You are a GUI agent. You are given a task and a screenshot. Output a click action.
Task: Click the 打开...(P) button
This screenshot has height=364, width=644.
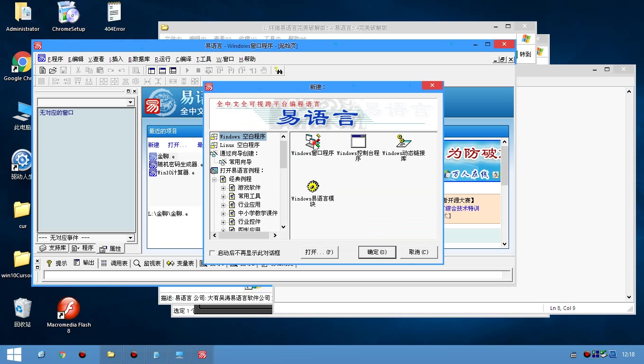tap(319, 252)
